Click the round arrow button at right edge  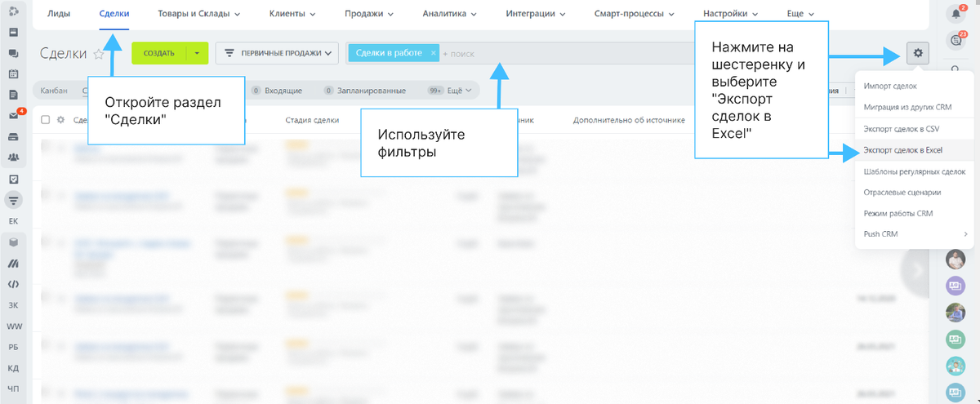click(x=916, y=269)
